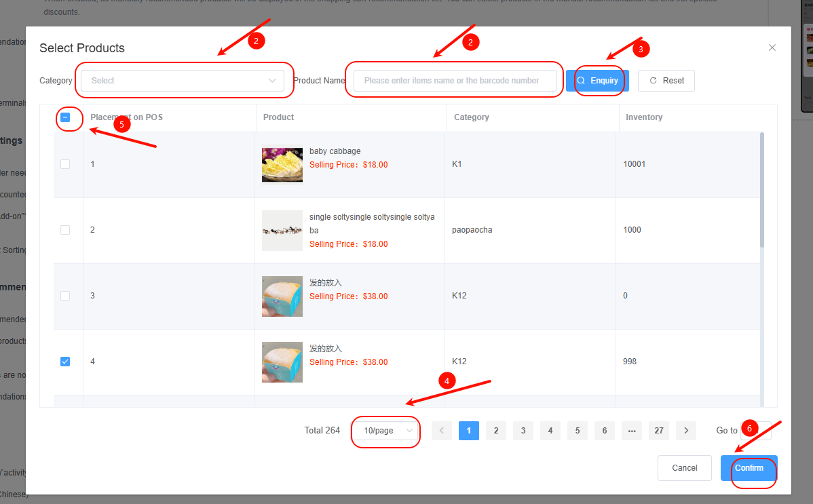
Task: Open the 10/page size dropdown
Action: (387, 431)
